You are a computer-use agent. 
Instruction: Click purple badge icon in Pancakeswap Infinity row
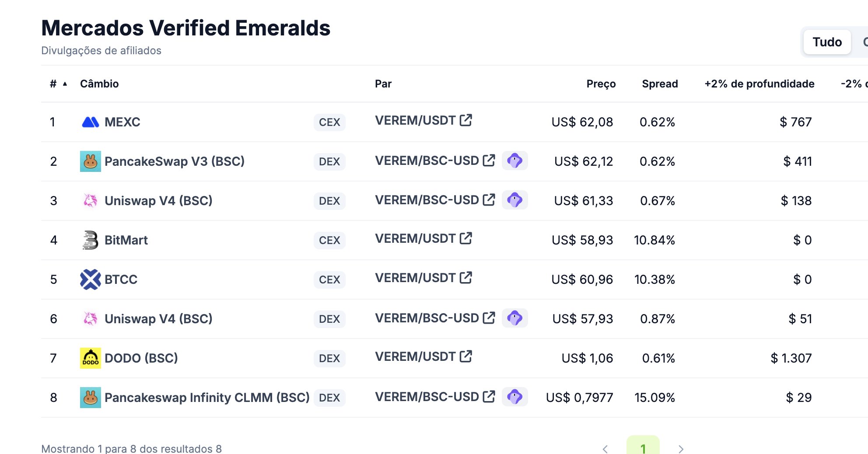tap(514, 397)
